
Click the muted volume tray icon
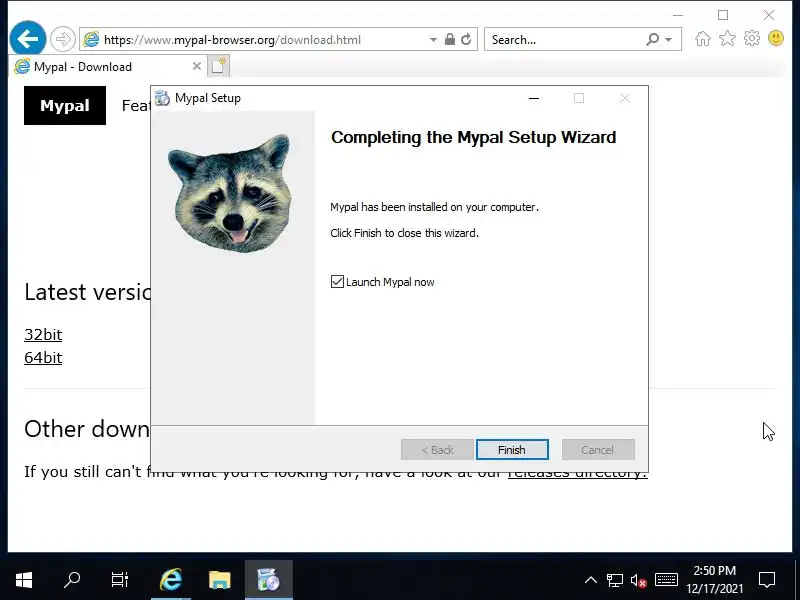point(639,580)
